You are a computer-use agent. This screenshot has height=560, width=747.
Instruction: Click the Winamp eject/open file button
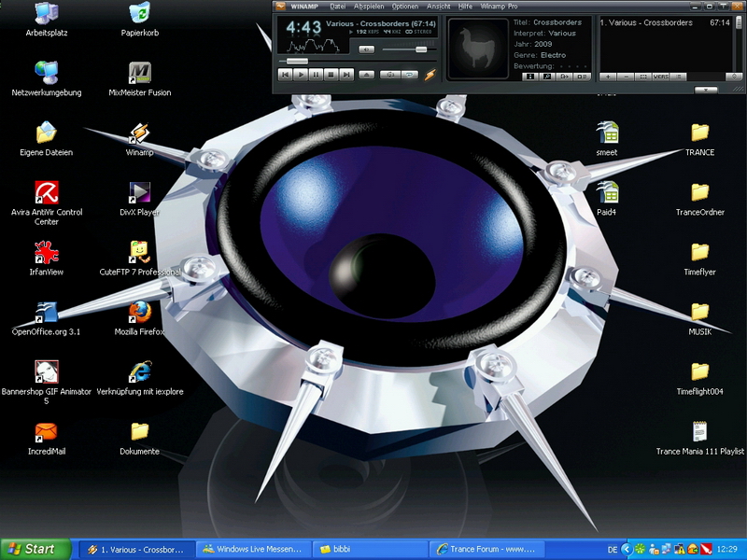click(367, 74)
